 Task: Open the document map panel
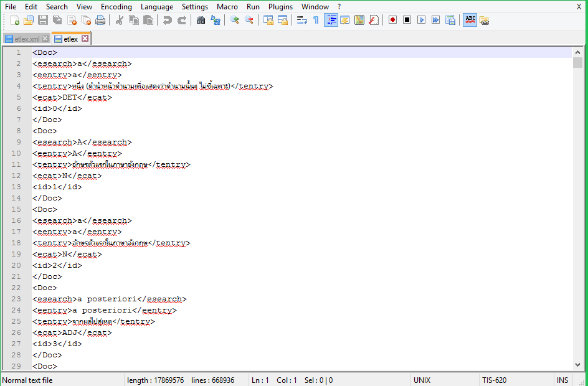pyautogui.click(x=359, y=21)
